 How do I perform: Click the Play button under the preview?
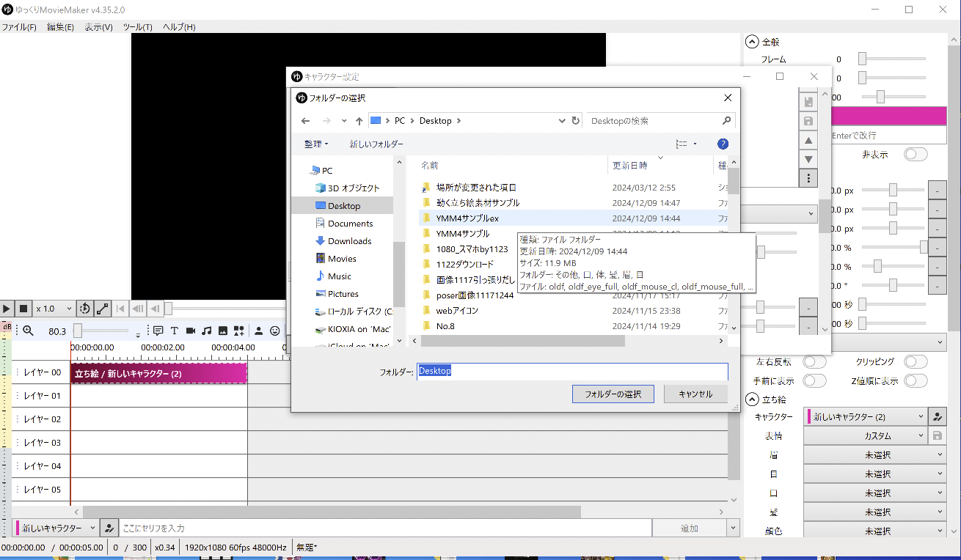[x=7, y=309]
